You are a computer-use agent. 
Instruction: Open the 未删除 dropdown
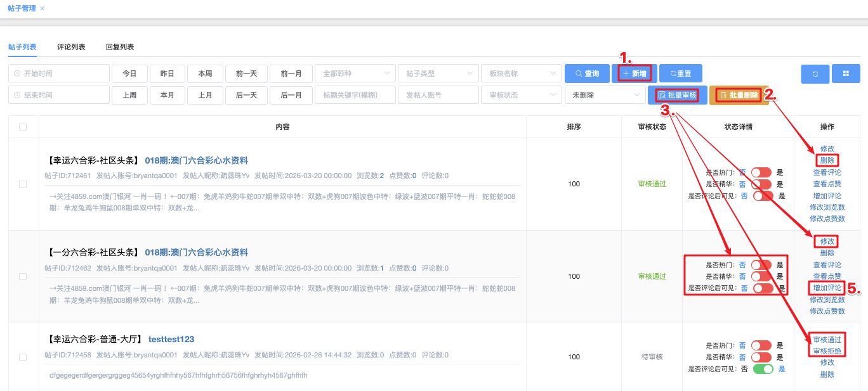pos(604,95)
